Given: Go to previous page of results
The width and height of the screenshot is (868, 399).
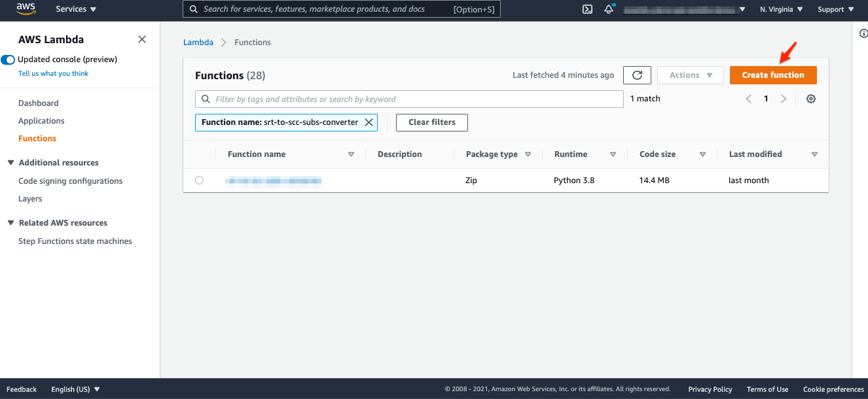Looking at the screenshot, I should 749,99.
